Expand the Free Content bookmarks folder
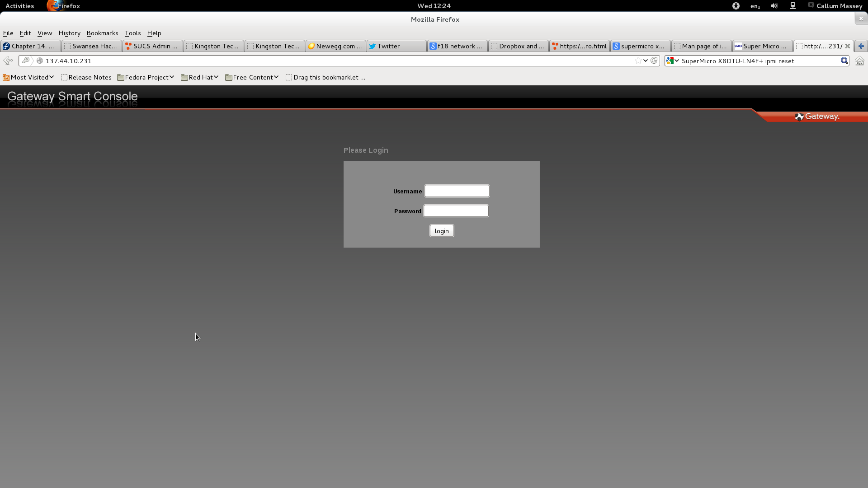 pyautogui.click(x=252, y=77)
